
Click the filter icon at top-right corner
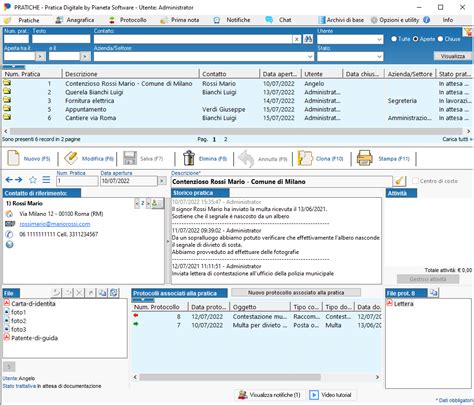[x=468, y=32]
